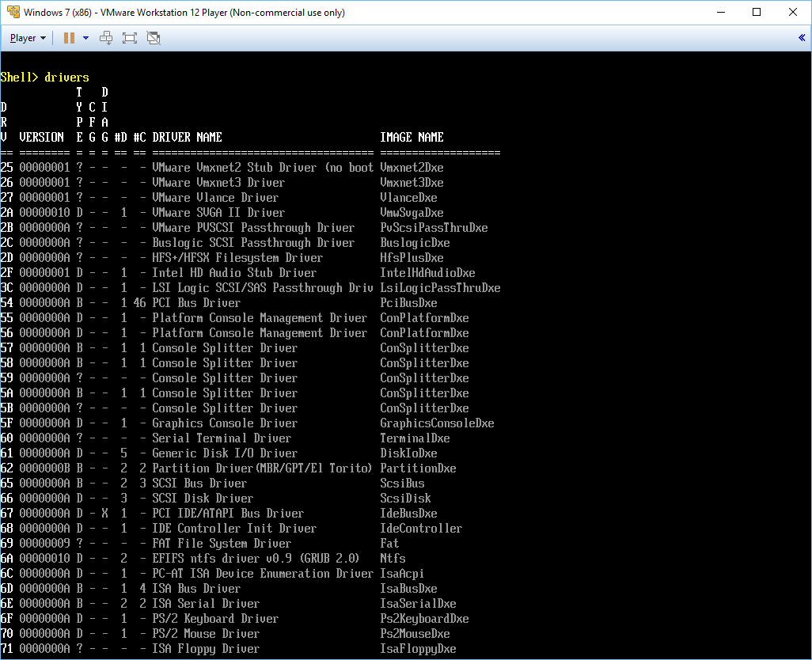
Task: Send Ctrl+Alt+Del to the guest OS
Action: [x=106, y=37]
